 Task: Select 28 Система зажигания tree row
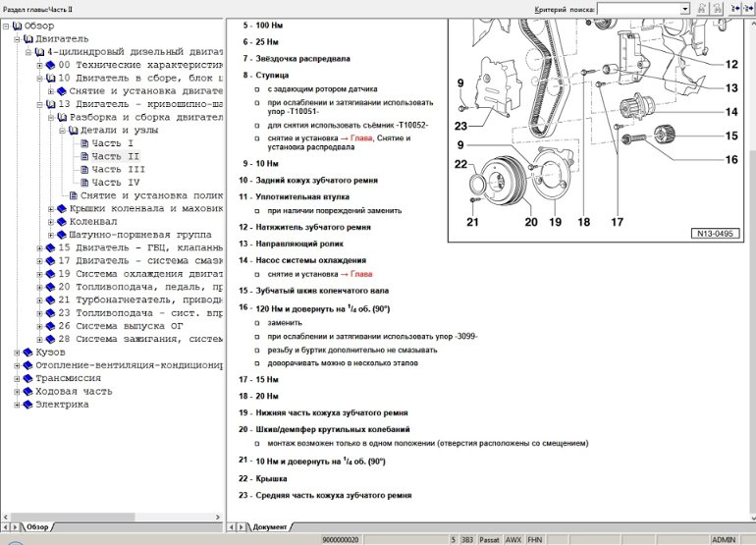[x=140, y=339]
